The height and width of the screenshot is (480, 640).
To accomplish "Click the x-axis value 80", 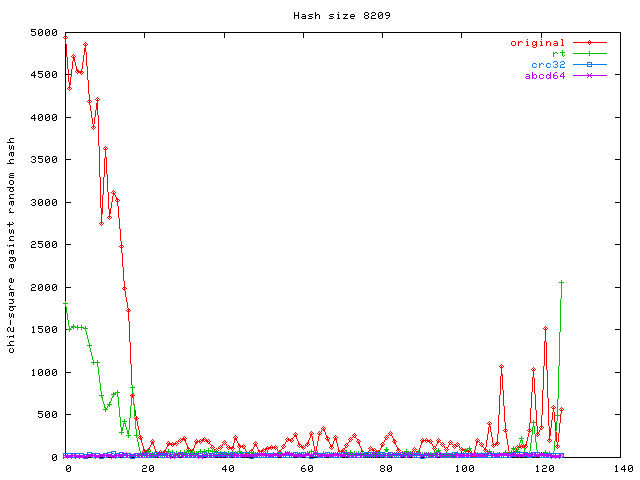I will pyautogui.click(x=386, y=469).
